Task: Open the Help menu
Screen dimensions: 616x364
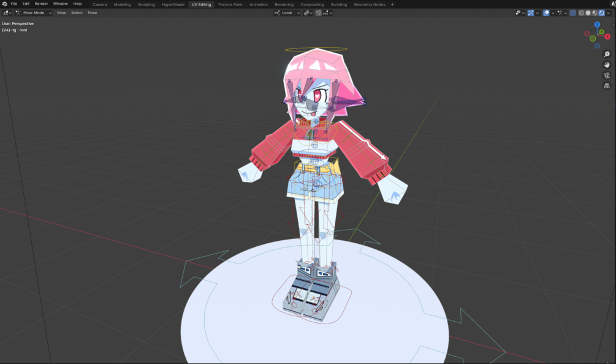Action: click(77, 4)
